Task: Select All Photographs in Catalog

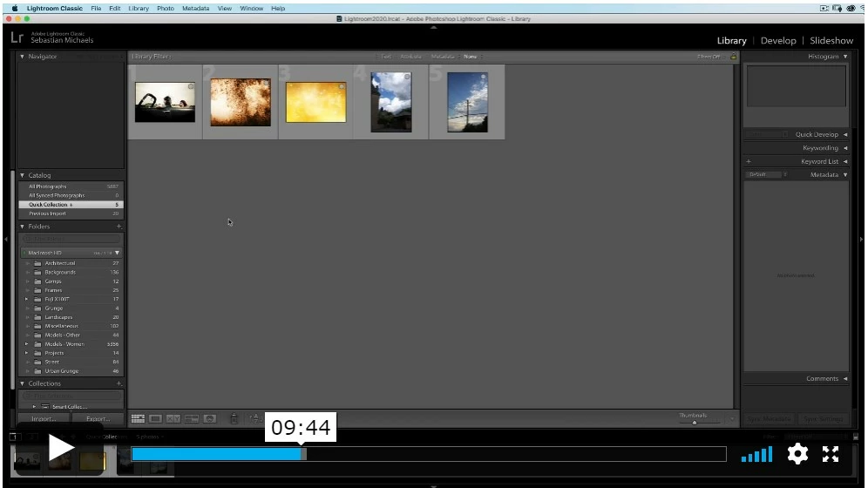Action: [x=71, y=186]
